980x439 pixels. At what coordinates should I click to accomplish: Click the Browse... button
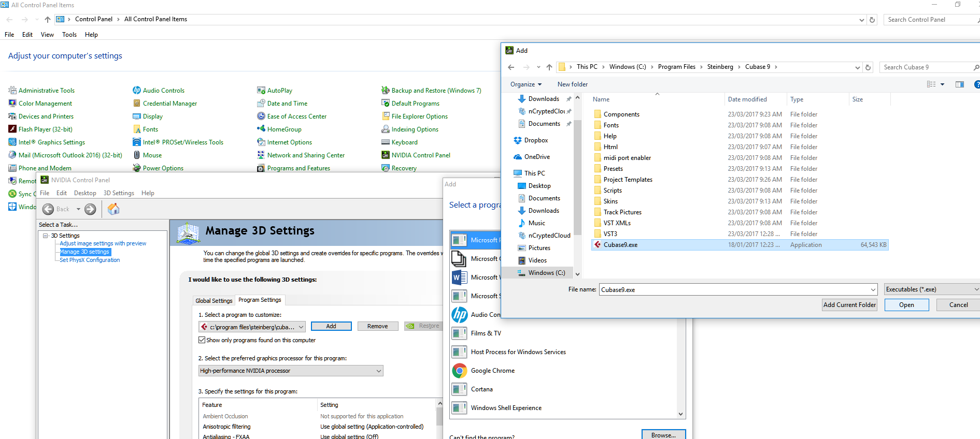coord(663,435)
